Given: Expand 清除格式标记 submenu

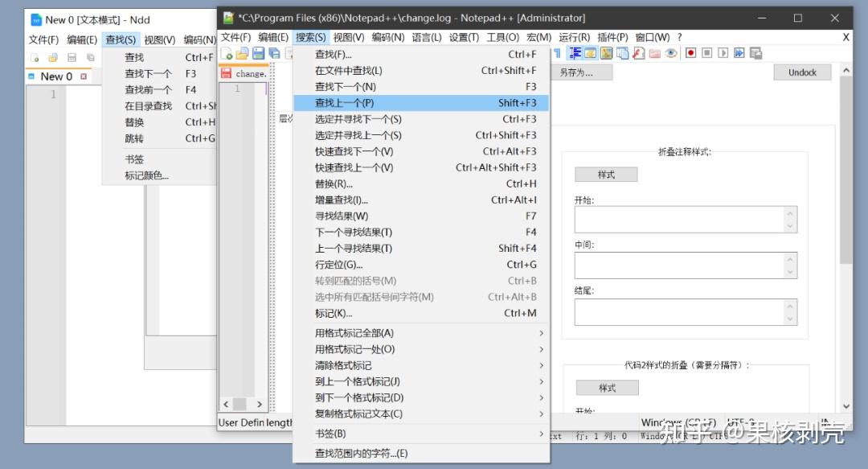Looking at the screenshot, I should [421, 365].
